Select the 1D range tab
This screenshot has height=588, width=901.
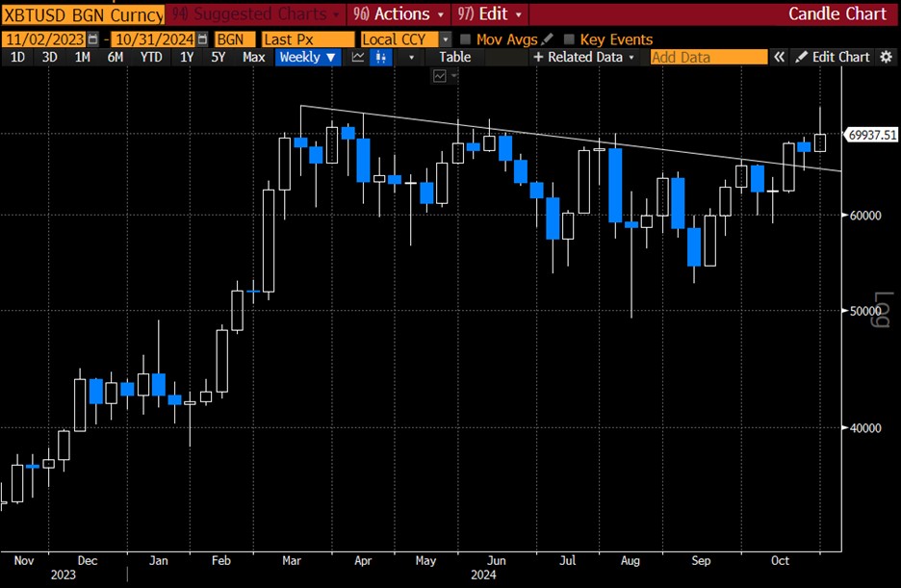coord(18,57)
